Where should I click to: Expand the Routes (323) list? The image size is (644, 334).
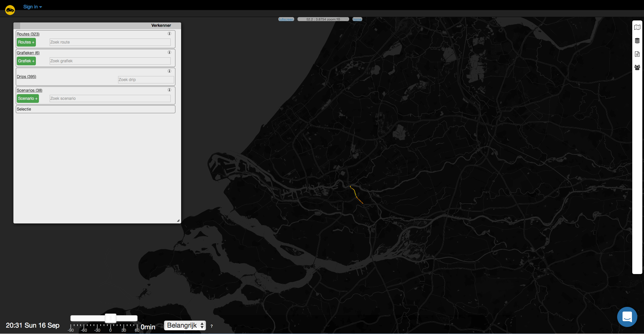(28, 34)
